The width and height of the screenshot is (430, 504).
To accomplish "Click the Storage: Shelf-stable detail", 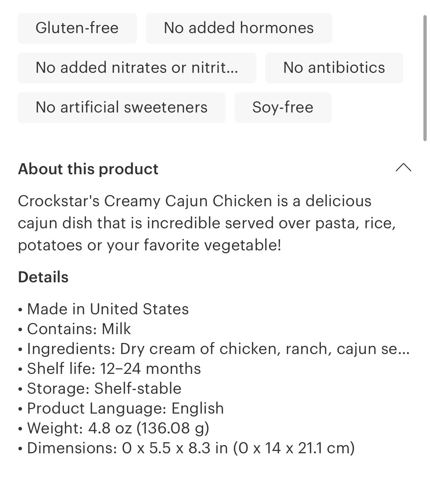I will (x=104, y=389).
